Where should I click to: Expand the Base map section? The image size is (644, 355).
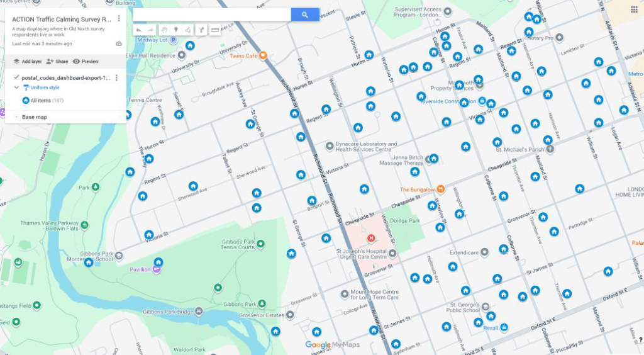click(16, 117)
